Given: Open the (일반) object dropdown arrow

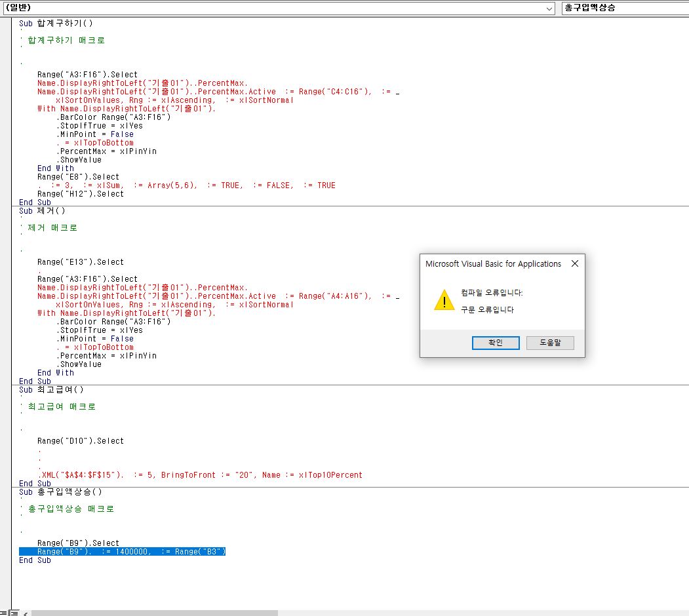Looking at the screenshot, I should (x=549, y=9).
